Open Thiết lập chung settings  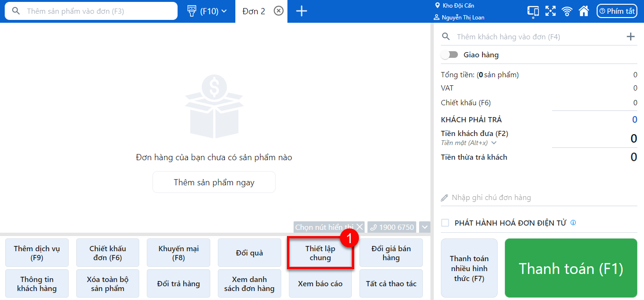point(320,253)
